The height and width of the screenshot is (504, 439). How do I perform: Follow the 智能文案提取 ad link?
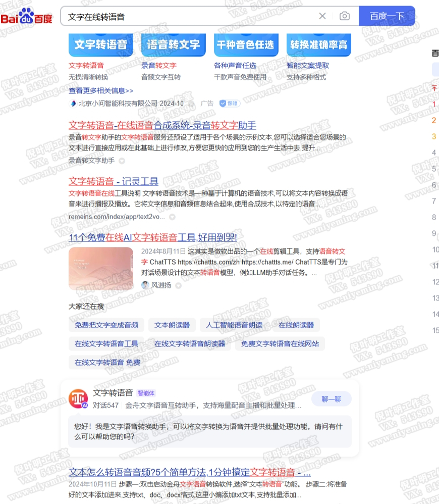point(308,66)
